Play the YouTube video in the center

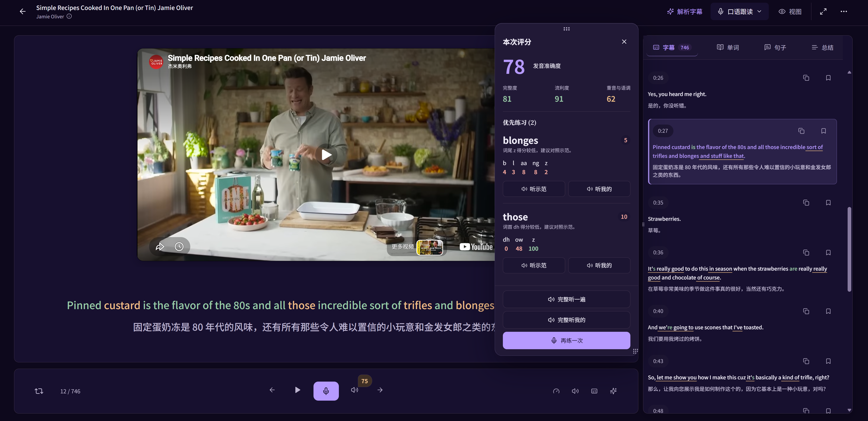click(326, 155)
